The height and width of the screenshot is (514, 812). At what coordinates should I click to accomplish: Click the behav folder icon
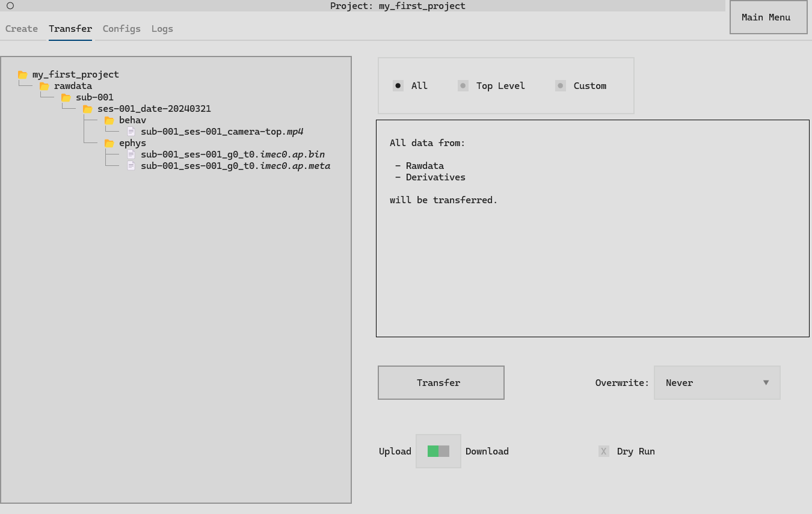tap(109, 120)
